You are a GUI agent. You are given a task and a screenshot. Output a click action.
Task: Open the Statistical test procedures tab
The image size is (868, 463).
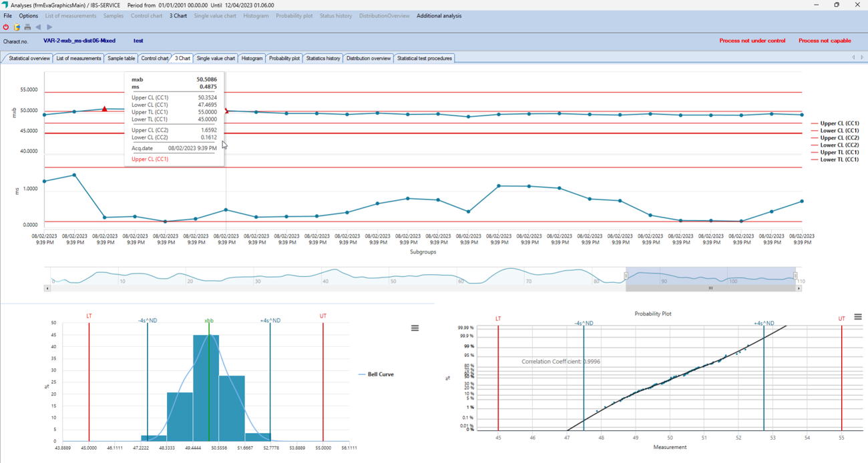click(425, 59)
